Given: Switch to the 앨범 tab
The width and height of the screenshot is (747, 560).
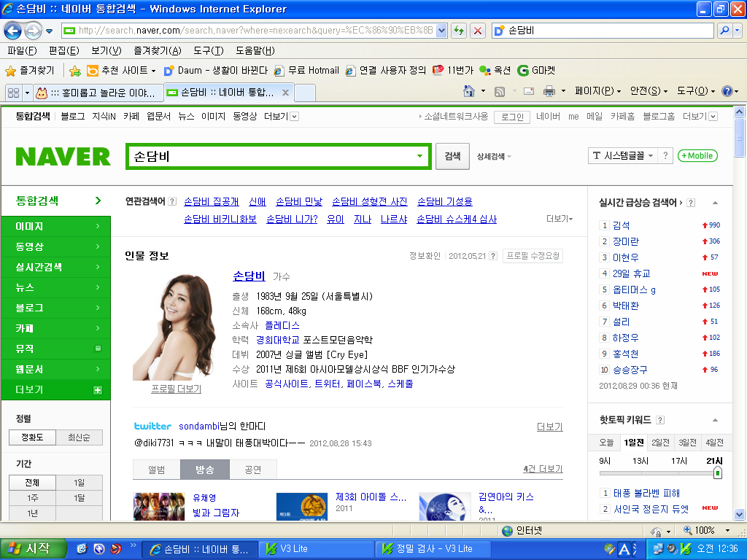Looking at the screenshot, I should pos(157,469).
